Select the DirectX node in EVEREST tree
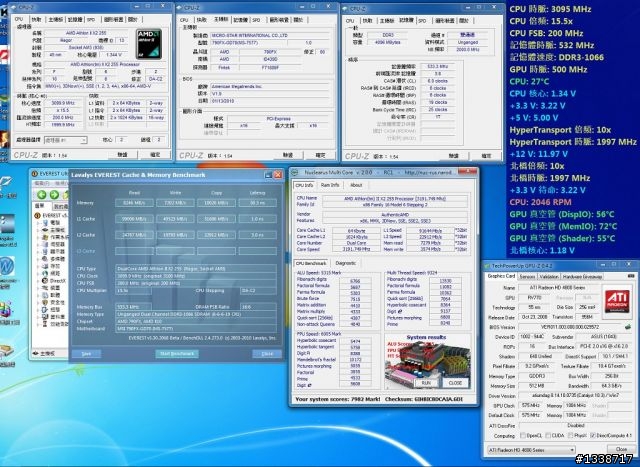The height and width of the screenshot is (467, 640). tap(57, 281)
